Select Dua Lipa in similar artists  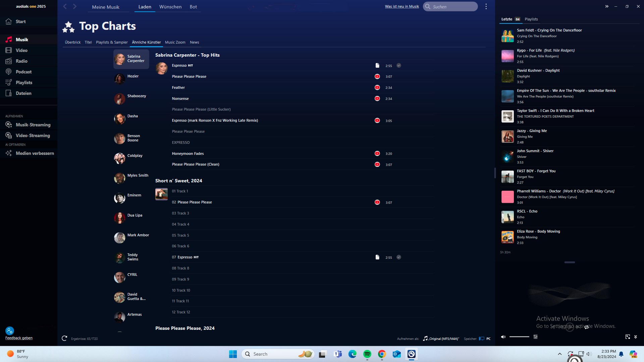coord(131,218)
